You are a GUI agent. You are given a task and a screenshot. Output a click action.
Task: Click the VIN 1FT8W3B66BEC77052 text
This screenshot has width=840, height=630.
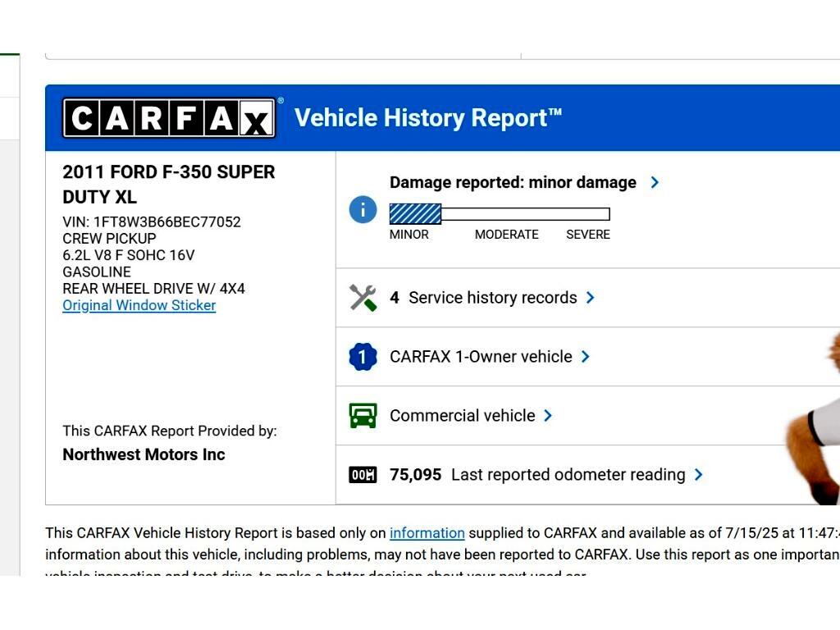tap(152, 222)
